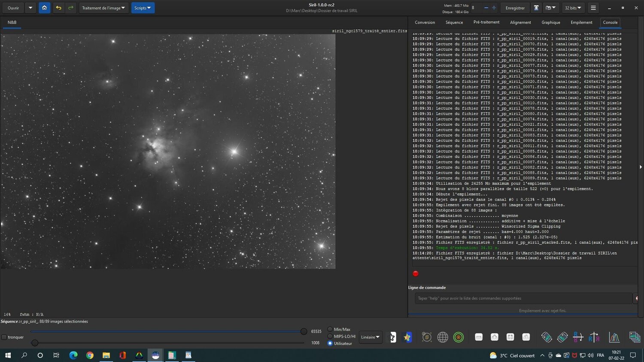This screenshot has height=362, width=644.
Task: Click the Ouvrir button
Action: pos(13,8)
